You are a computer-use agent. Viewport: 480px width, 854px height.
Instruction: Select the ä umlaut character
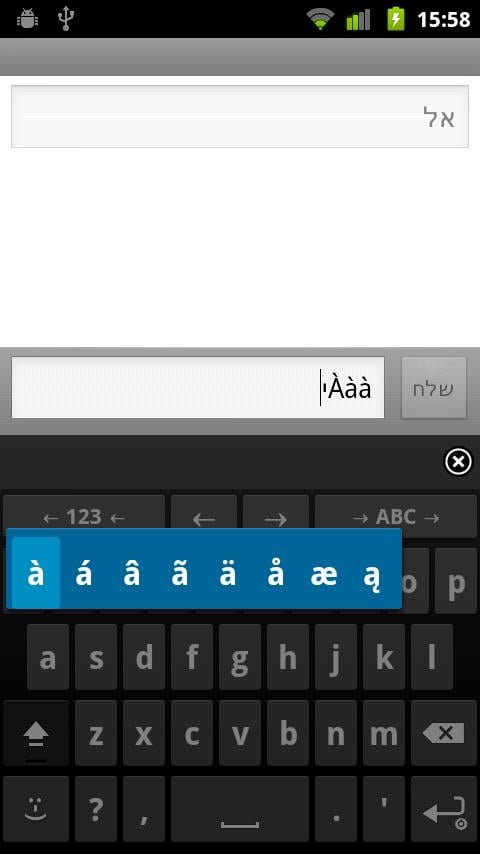pos(227,573)
